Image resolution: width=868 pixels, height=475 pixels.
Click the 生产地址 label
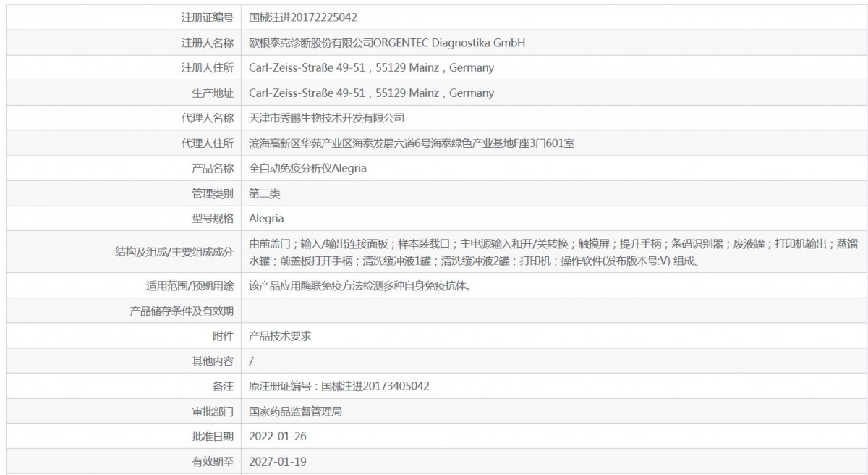coord(212,93)
